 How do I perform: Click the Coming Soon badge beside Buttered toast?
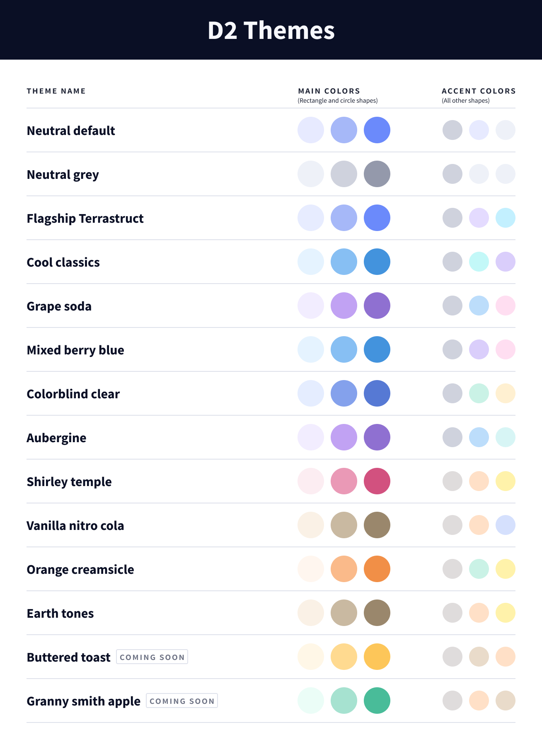point(152,657)
